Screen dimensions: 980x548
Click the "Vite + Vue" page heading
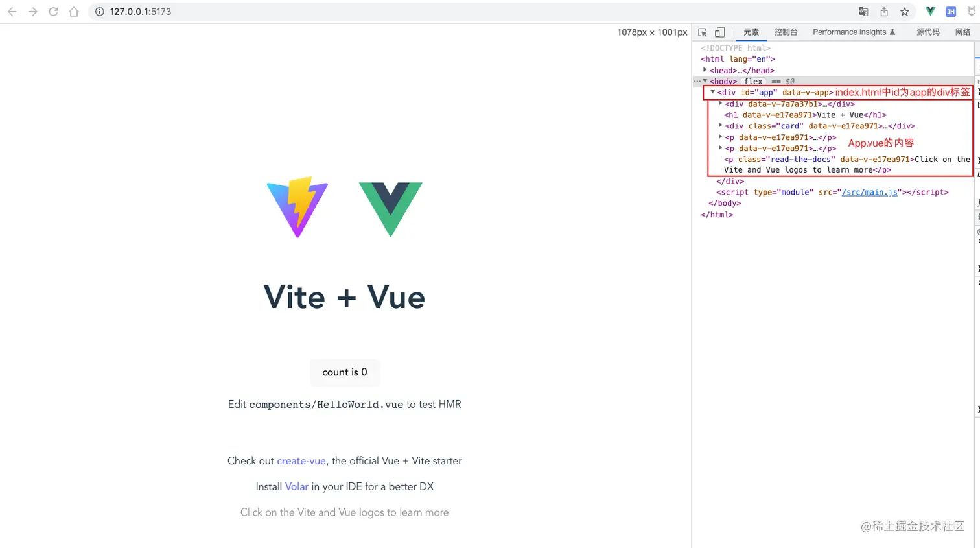point(344,298)
